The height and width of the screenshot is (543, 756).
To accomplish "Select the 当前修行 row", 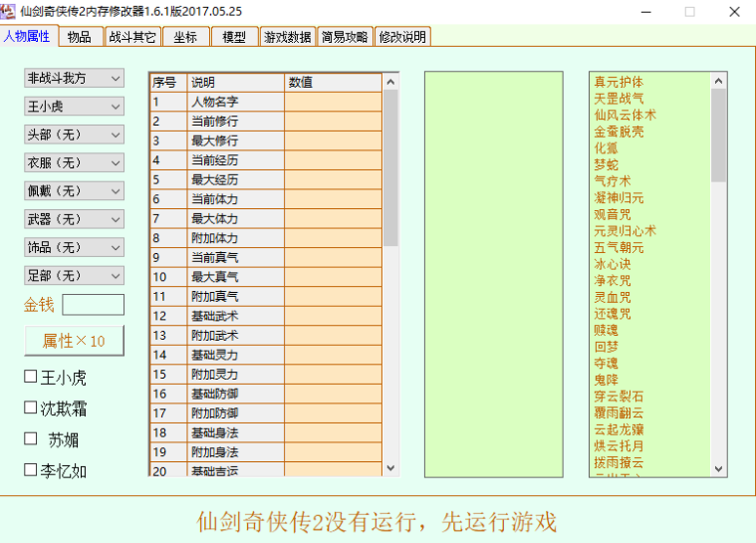I will 266,121.
